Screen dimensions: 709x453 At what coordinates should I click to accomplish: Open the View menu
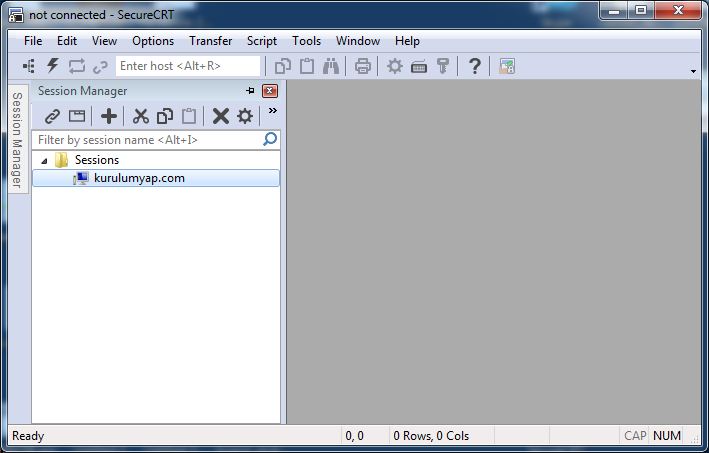tap(104, 41)
